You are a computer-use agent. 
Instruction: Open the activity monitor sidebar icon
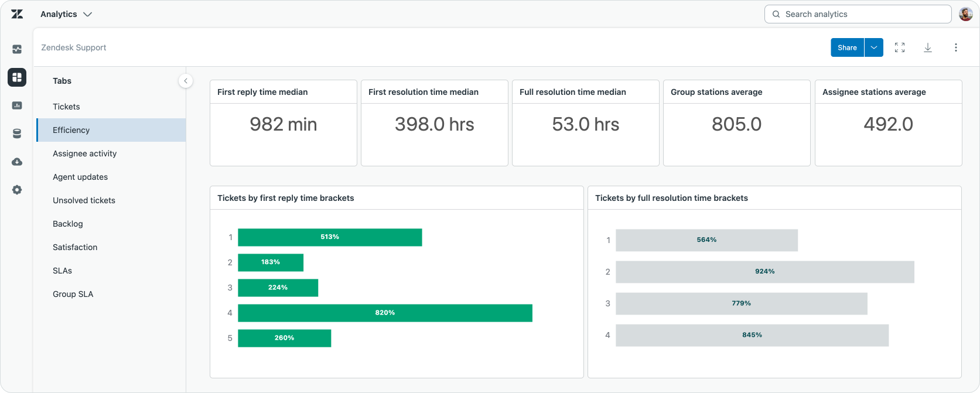[x=17, y=49]
